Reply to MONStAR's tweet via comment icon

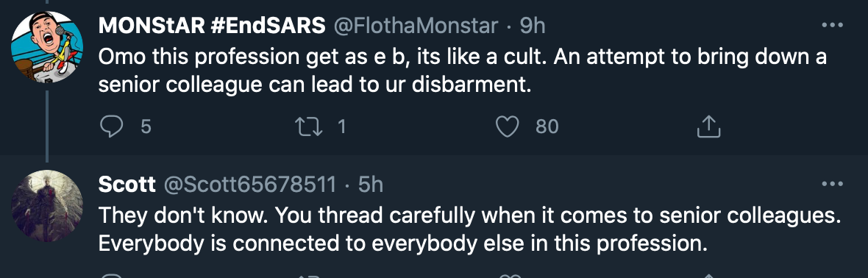coord(111,127)
